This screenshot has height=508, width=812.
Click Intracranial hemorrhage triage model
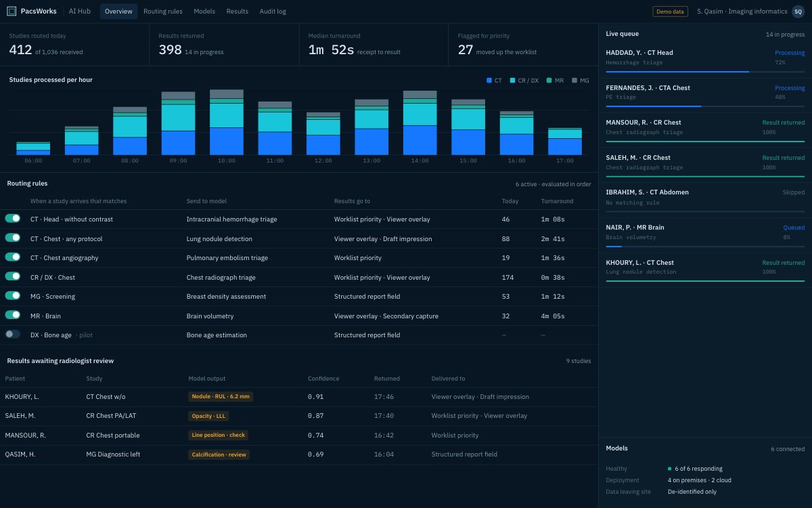[x=231, y=219]
